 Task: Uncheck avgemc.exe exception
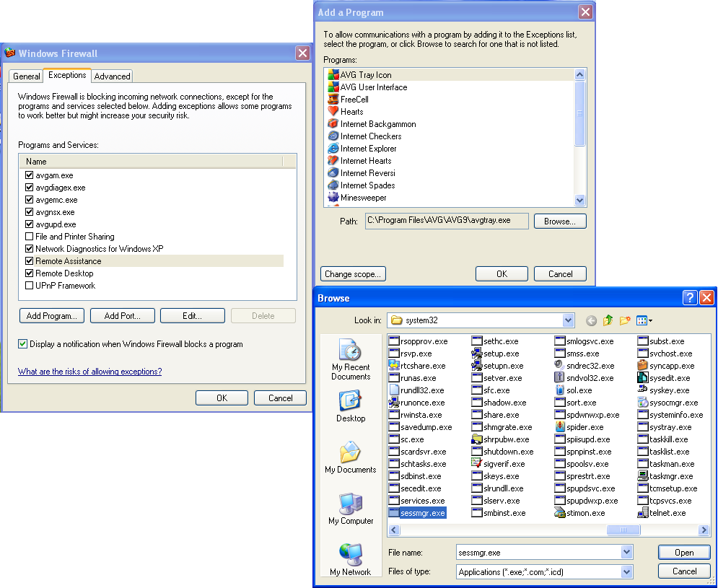pos(30,200)
